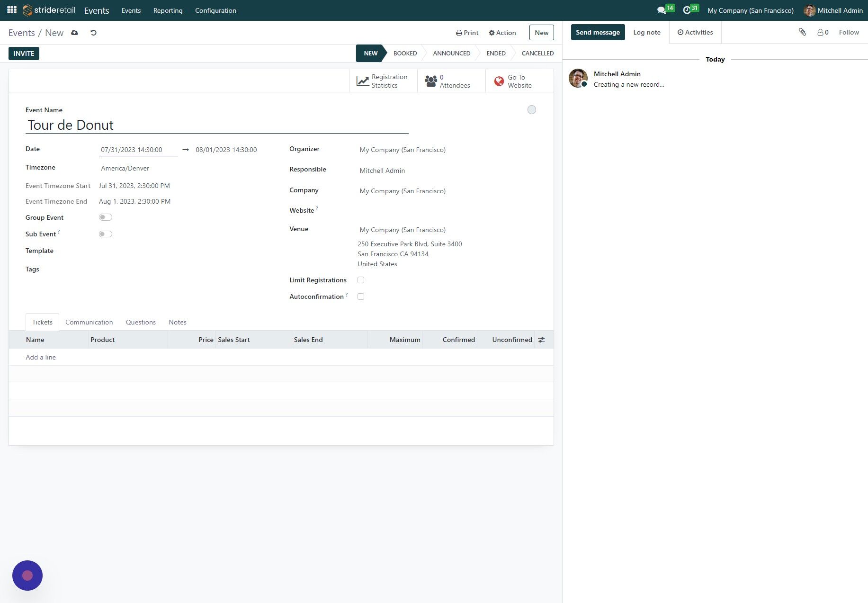The width and height of the screenshot is (868, 603).
Task: Click the Follow button
Action: point(849,32)
